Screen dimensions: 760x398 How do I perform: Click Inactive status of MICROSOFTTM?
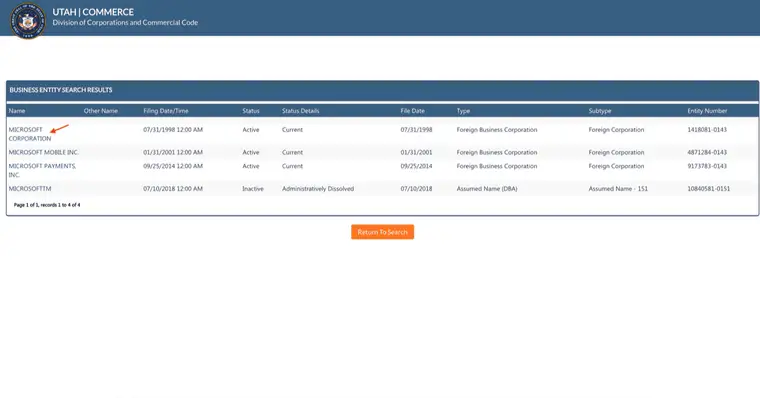click(253, 189)
